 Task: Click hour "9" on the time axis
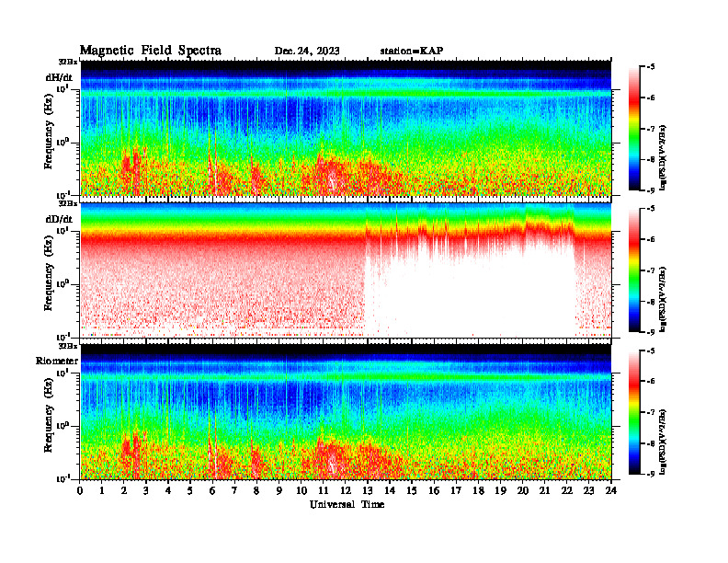pos(279,490)
